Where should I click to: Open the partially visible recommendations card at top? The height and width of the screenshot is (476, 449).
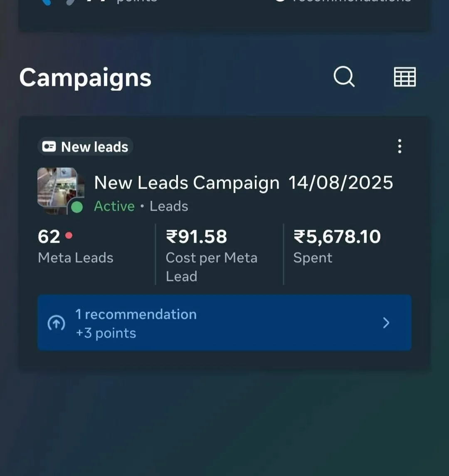224,15
